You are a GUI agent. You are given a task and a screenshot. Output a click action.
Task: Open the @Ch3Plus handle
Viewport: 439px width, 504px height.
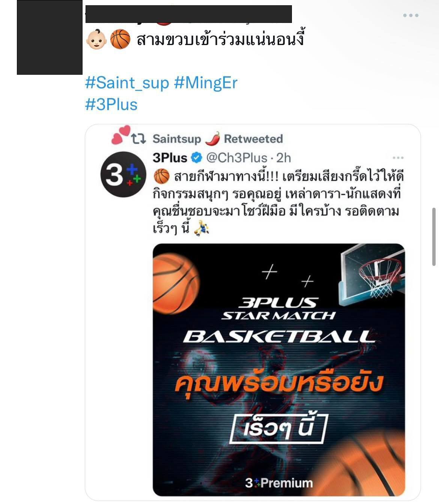pos(236,158)
